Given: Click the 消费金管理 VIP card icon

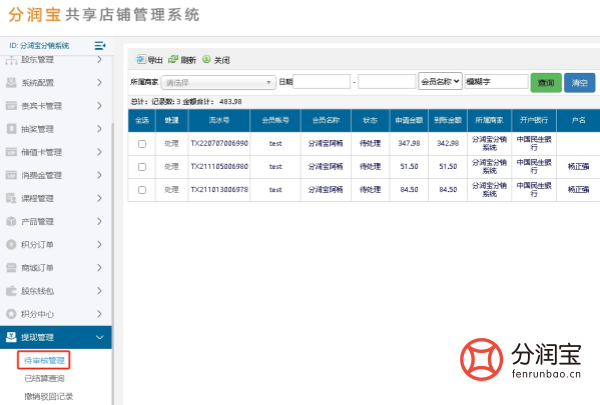Looking at the screenshot, I should (x=11, y=175).
